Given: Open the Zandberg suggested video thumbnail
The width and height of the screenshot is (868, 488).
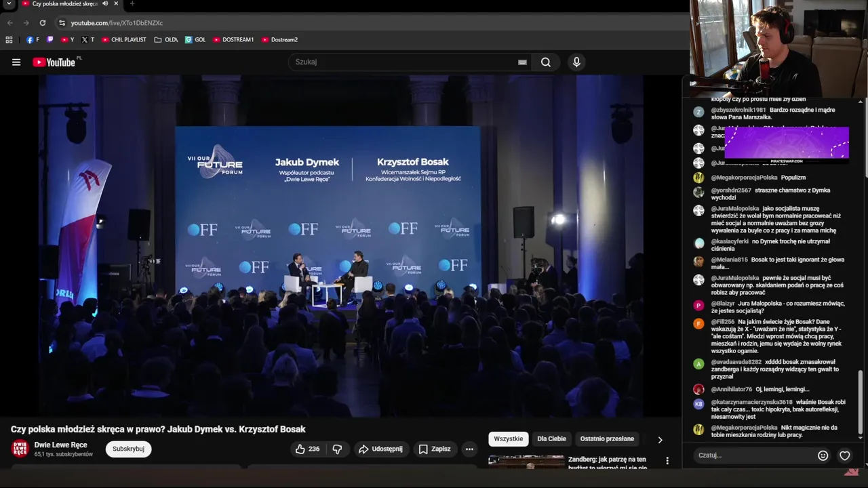Looking at the screenshot, I should pyautogui.click(x=526, y=462).
